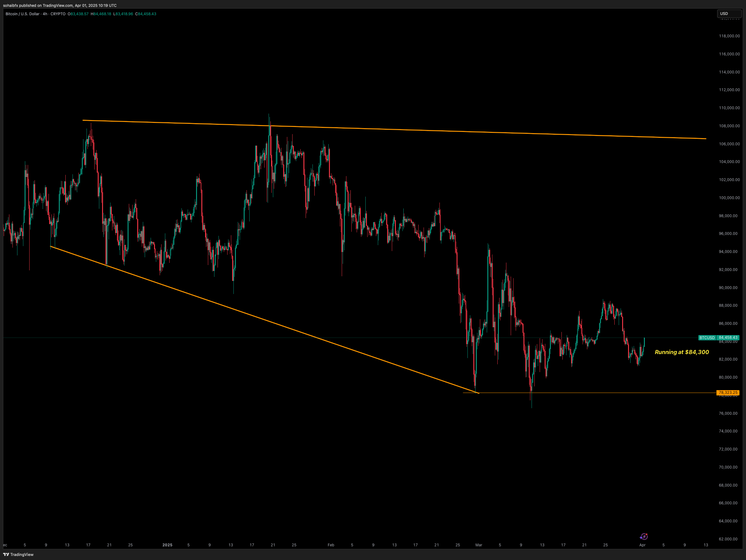The height and width of the screenshot is (560, 746).
Task: Click the 106,000.00 price axis label
Action: point(730,144)
